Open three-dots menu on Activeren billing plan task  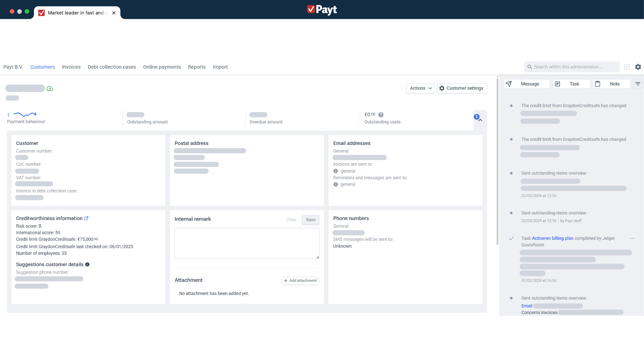pos(632,238)
